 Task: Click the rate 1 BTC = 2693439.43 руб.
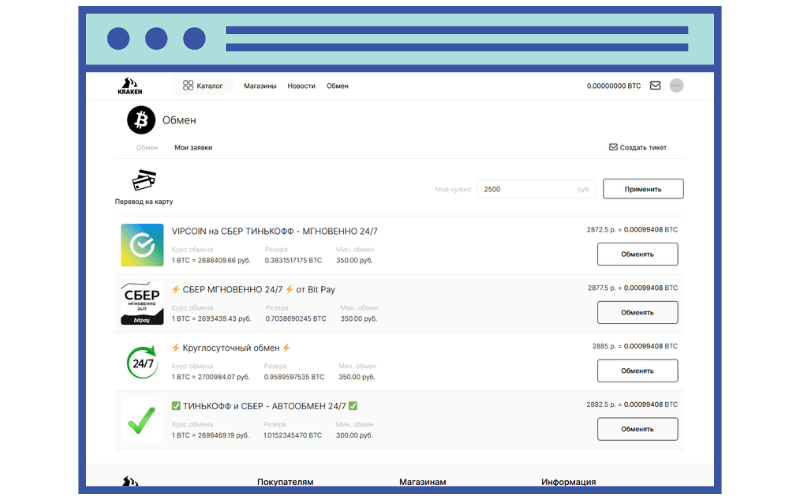(212, 318)
